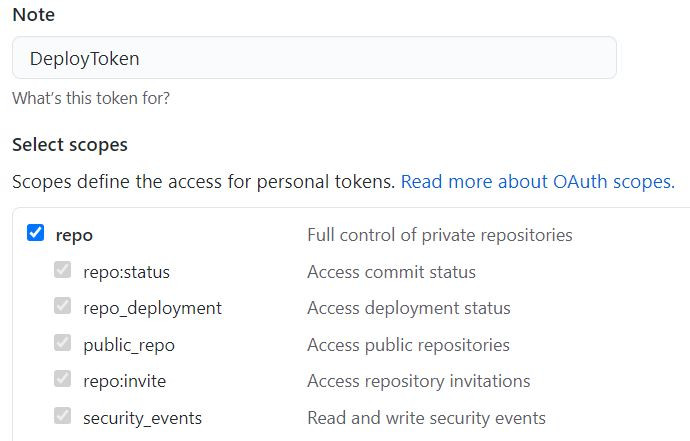Screen dimensions: 690x441
Task: Click the public_repo scope label
Action: (128, 345)
